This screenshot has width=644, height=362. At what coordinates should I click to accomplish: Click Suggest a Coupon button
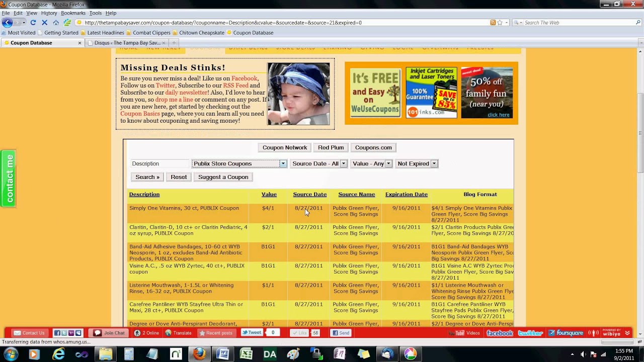[223, 177]
